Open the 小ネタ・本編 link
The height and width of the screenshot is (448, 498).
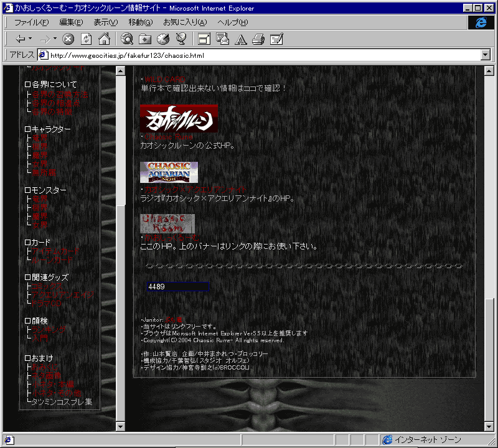pyautogui.click(x=53, y=384)
